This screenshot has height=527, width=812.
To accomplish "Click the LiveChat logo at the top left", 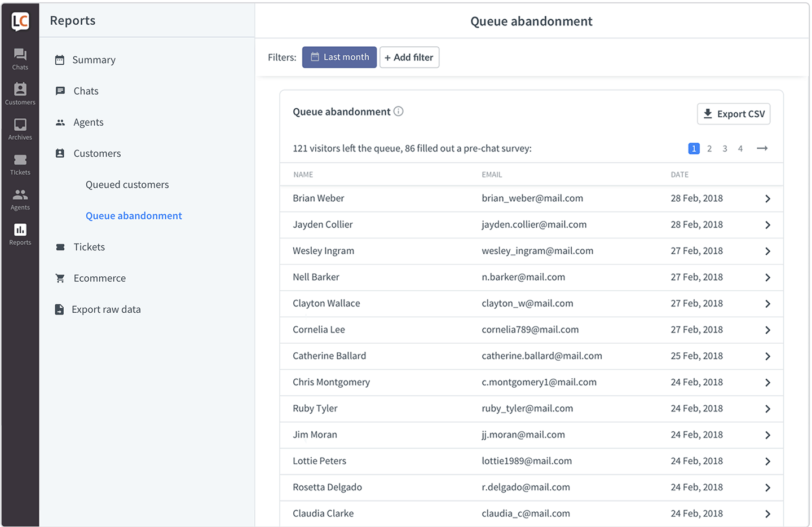I will [20, 21].
